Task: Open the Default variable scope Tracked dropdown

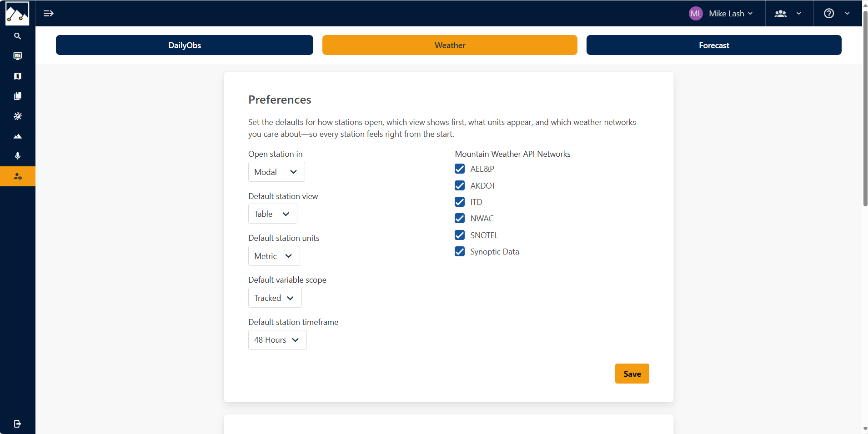Action: point(275,298)
